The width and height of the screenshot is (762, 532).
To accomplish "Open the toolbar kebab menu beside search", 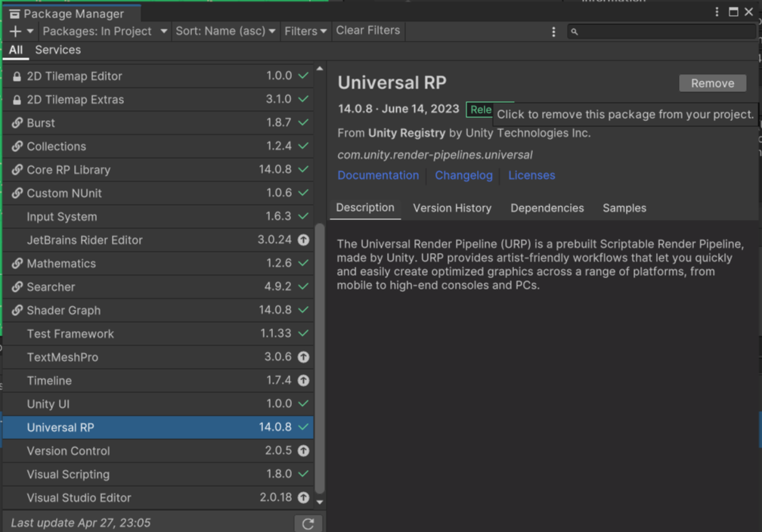I will point(553,32).
